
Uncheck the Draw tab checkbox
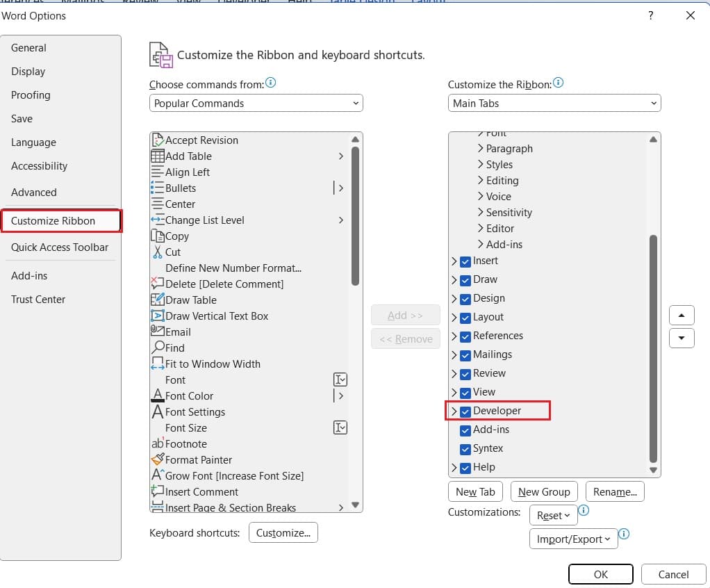(x=465, y=280)
